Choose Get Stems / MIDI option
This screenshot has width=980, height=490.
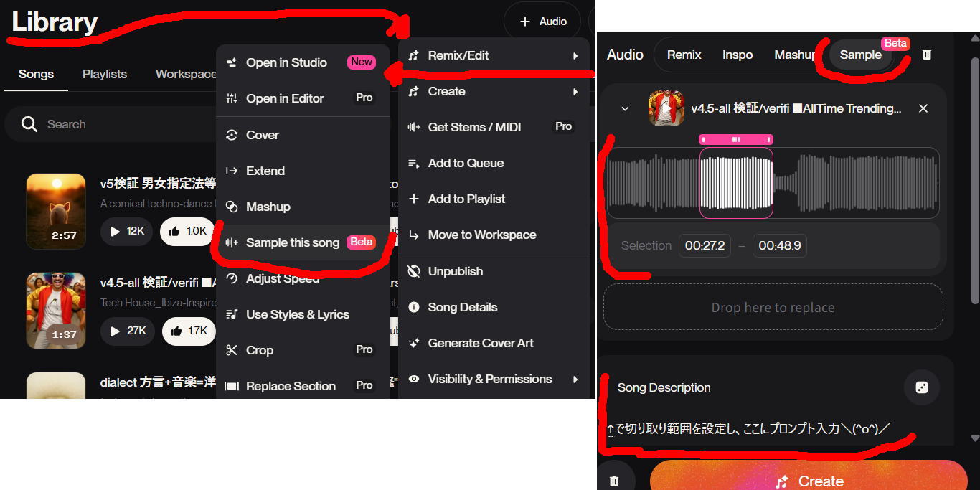click(474, 127)
